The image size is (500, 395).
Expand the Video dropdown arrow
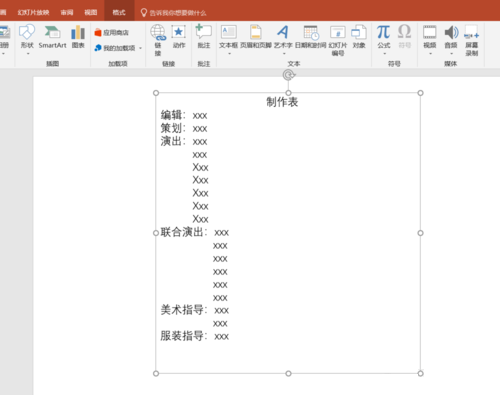[430, 53]
